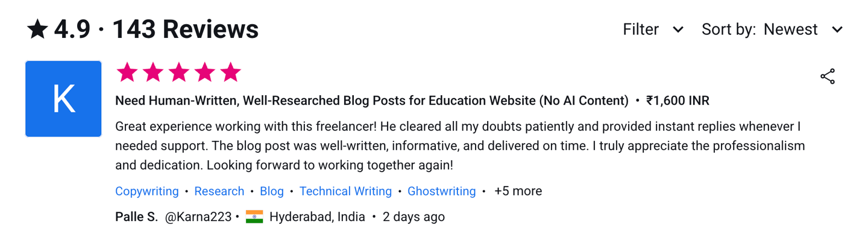This screenshot has width=868, height=236.
Task: Click the India flag icon
Action: pos(254,217)
